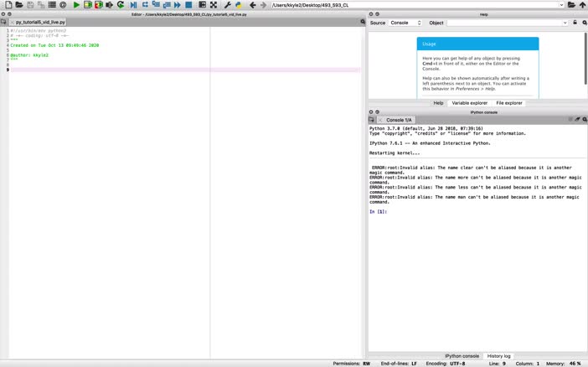Step to next line in debugger
Screen dimensions: 588x367
coord(145,5)
